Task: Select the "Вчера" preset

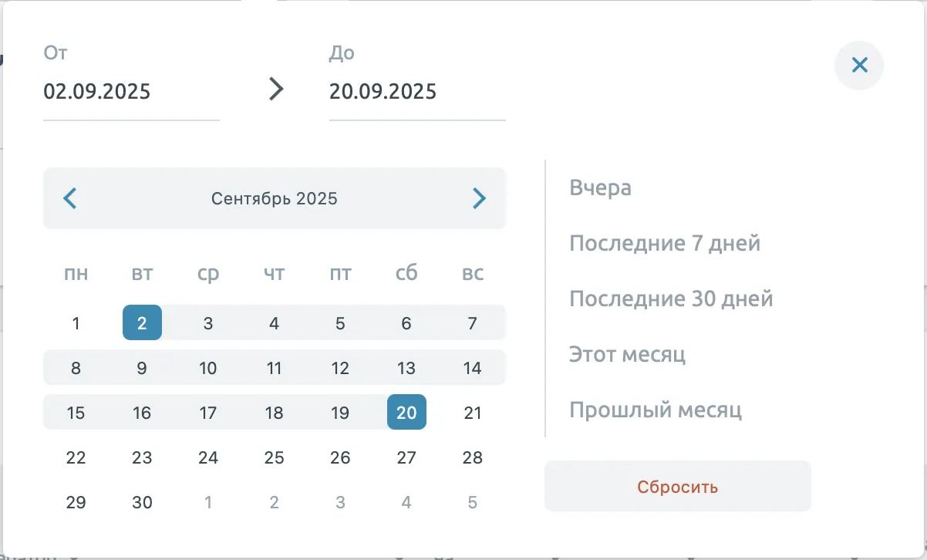Action: coord(600,187)
